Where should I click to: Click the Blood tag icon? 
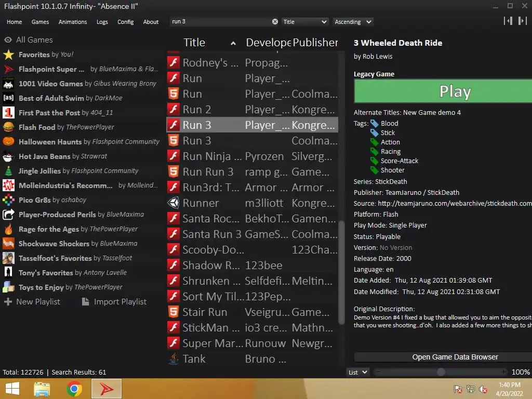click(x=374, y=124)
